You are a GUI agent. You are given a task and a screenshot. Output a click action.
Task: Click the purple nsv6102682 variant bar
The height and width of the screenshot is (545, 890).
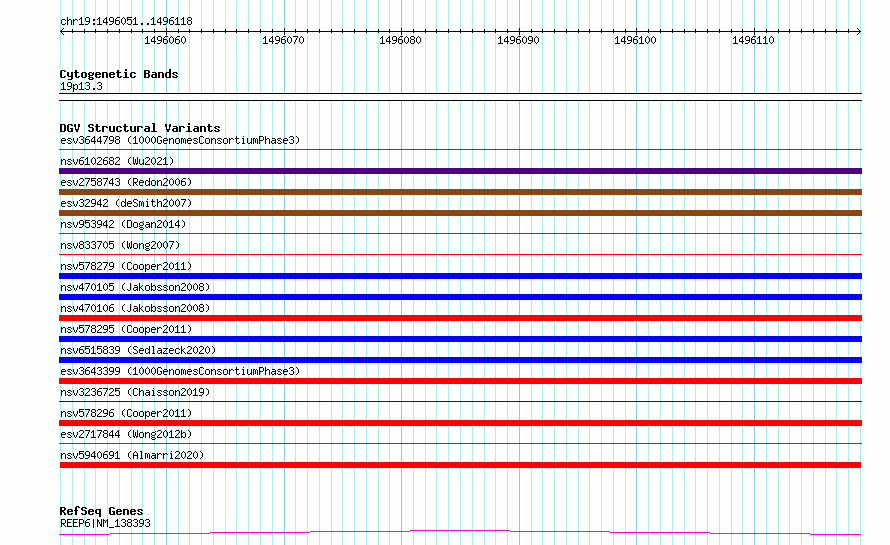pyautogui.click(x=460, y=171)
